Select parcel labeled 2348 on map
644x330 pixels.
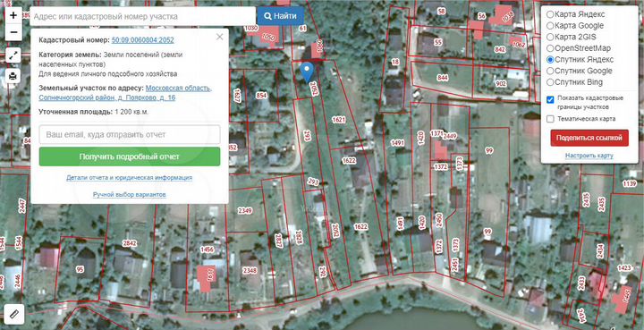[x=250, y=270]
